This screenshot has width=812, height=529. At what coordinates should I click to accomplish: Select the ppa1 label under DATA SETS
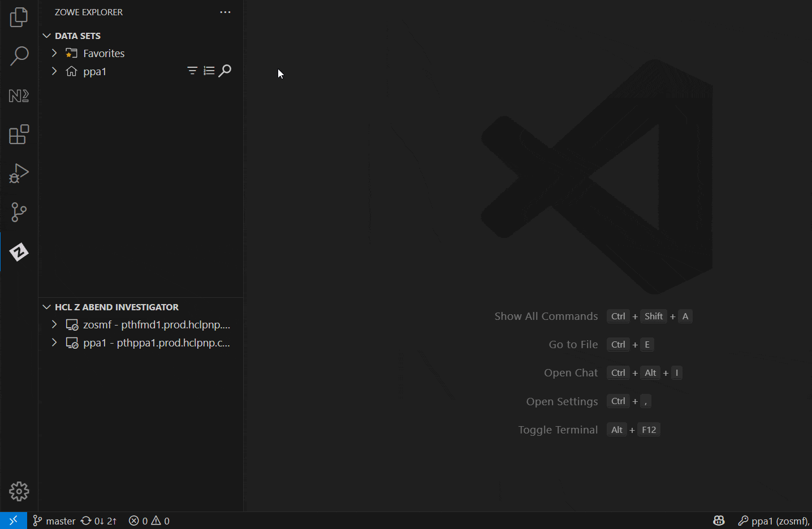(95, 72)
